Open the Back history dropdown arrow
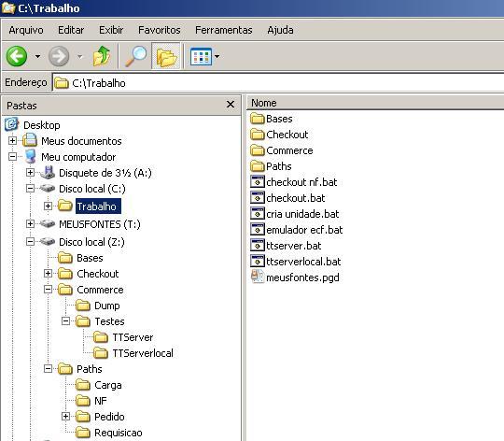This screenshot has width=504, height=441. tap(38, 57)
